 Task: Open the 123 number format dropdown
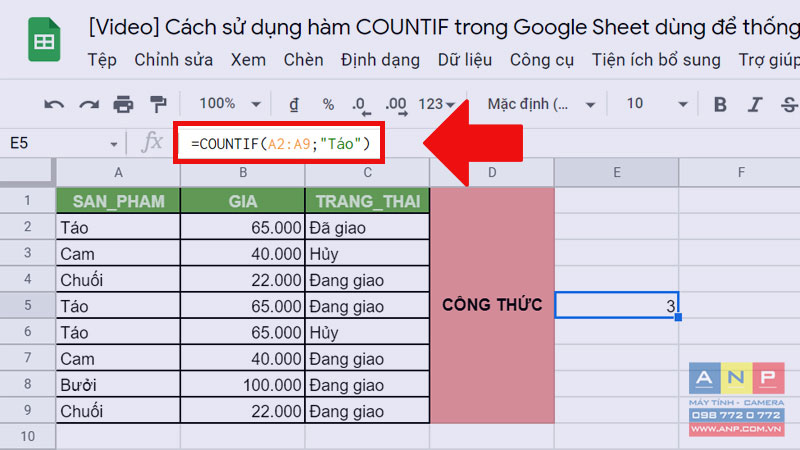(x=436, y=104)
